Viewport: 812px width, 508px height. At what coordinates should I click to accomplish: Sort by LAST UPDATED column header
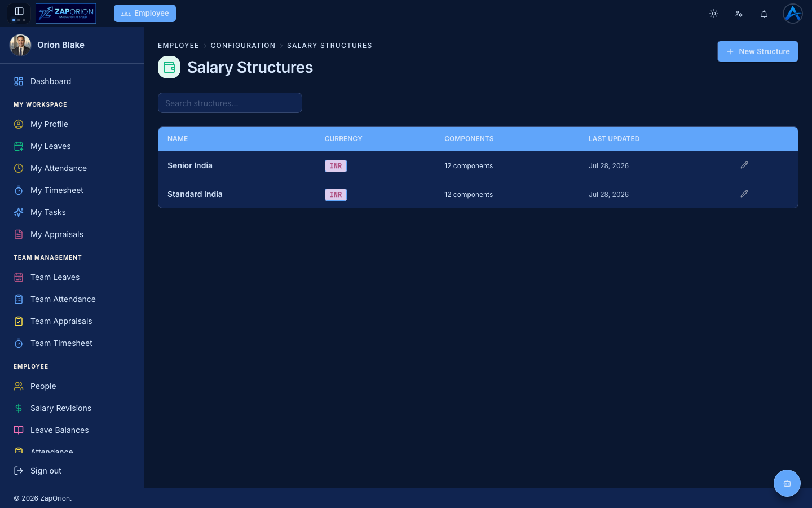pyautogui.click(x=614, y=139)
